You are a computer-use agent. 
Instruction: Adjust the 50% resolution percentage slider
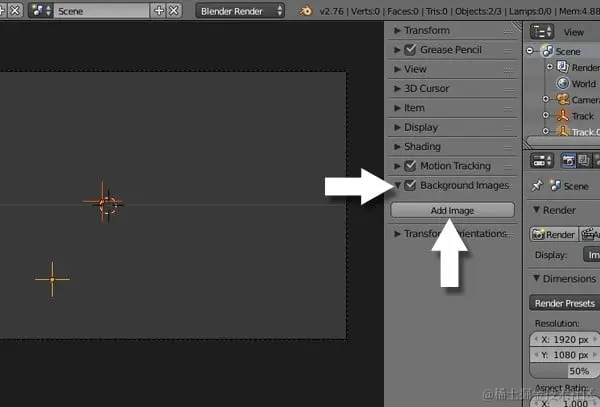(564, 371)
